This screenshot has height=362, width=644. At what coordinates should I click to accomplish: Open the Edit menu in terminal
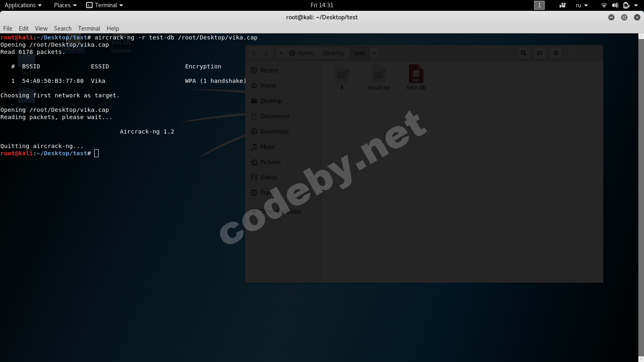click(24, 29)
